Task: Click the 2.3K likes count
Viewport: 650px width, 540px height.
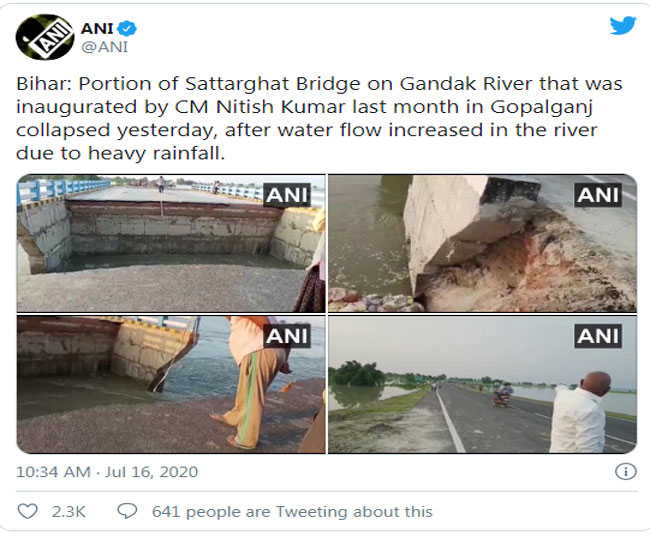Action: click(x=68, y=511)
